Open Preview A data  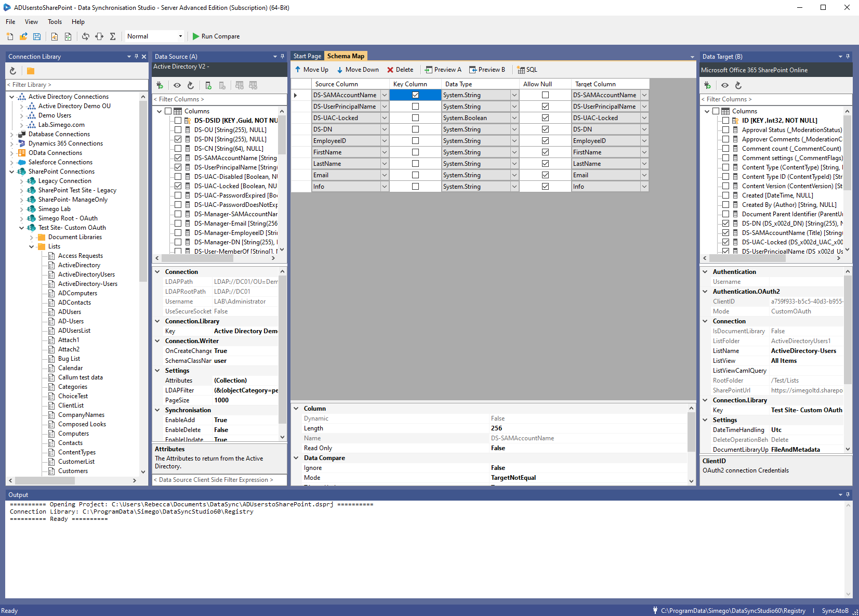click(x=443, y=70)
